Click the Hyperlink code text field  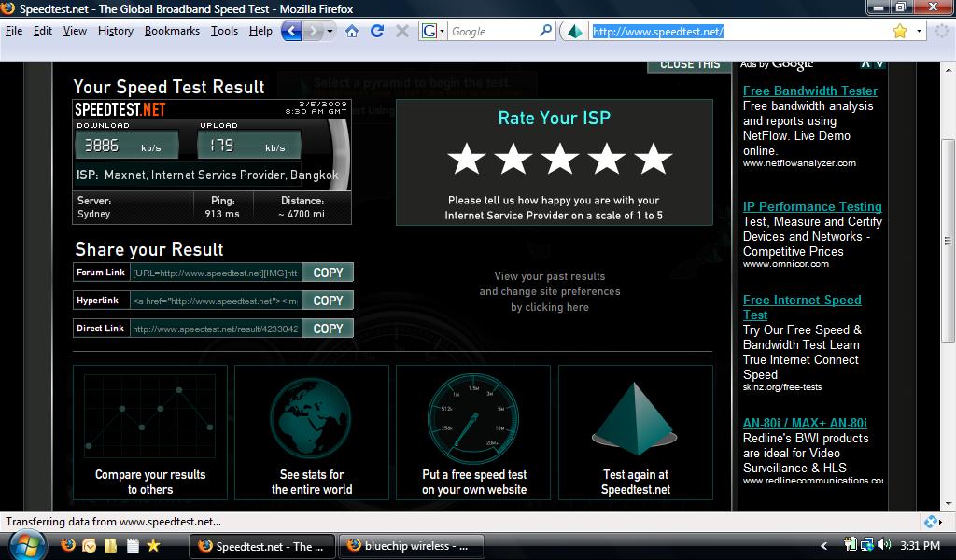(x=216, y=301)
